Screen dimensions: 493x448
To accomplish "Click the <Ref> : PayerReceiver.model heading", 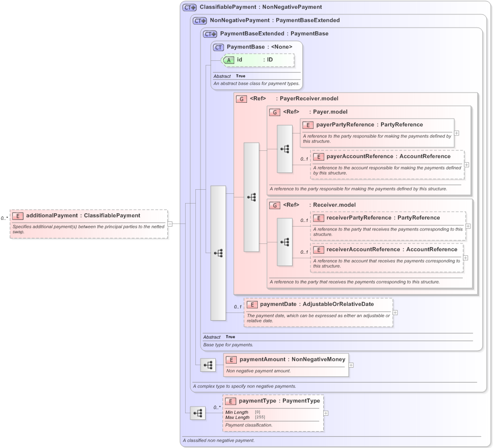I will click(x=294, y=98).
